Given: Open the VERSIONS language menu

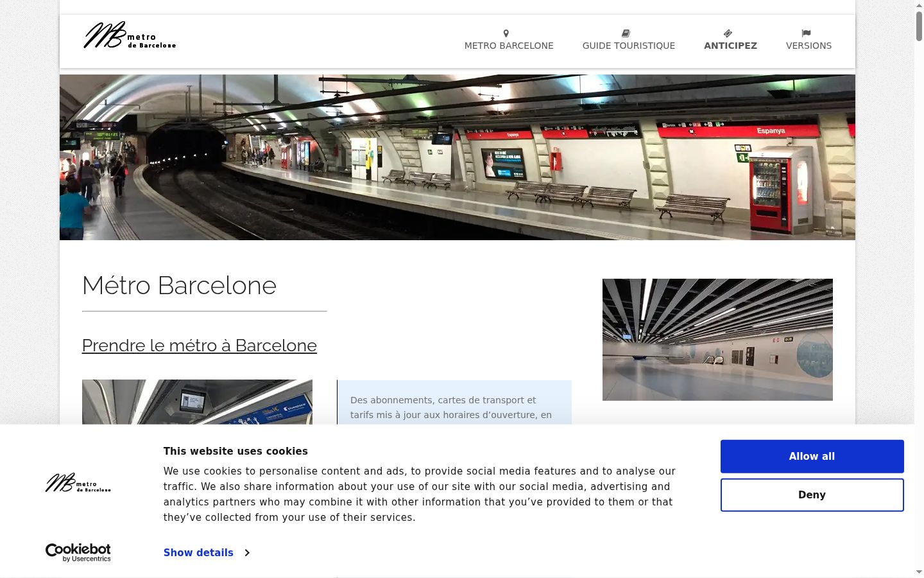Looking at the screenshot, I should [809, 46].
